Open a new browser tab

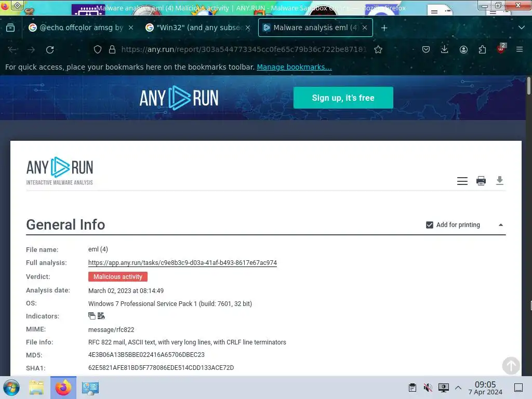point(384,28)
